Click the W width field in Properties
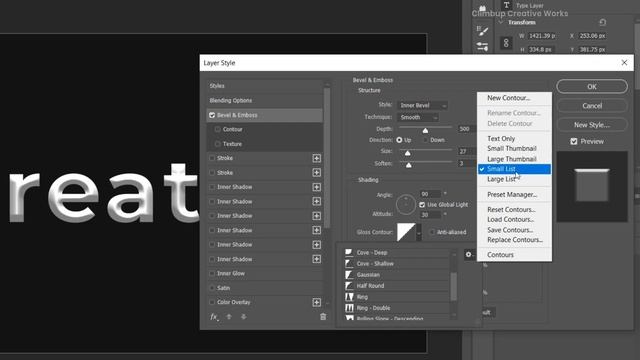Screen dimensions: 640x360 point(543,36)
